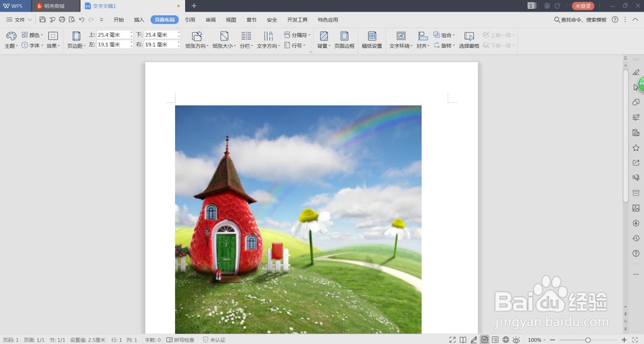Switch to web layout view
Image resolution: width=644 pixels, height=344 pixels.
pos(506,340)
